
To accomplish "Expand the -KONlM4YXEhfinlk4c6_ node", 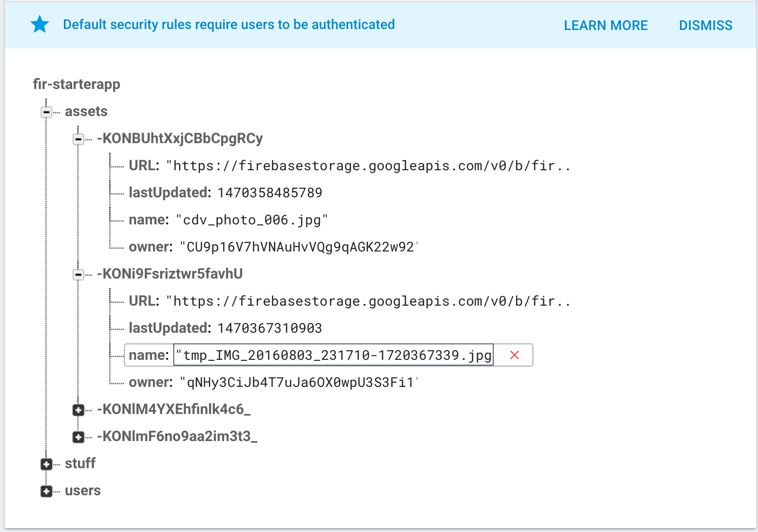I will (x=78, y=410).
